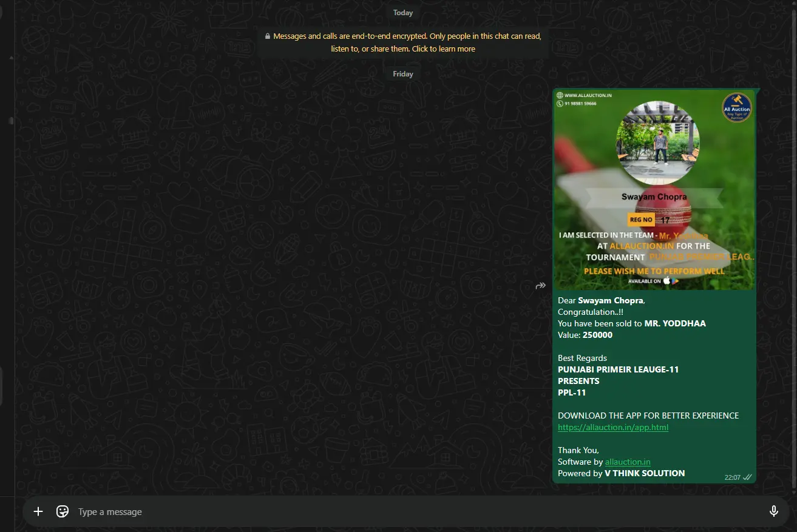Click the forward arrow beside the message

click(x=540, y=286)
